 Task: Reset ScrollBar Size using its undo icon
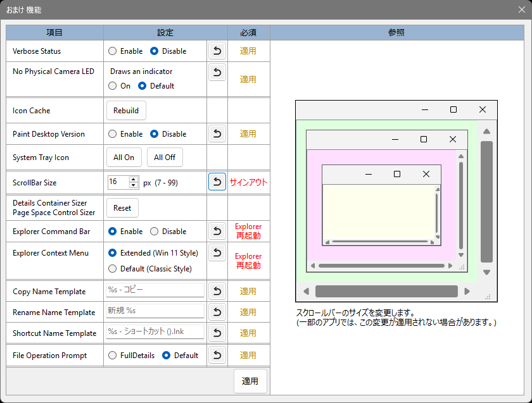217,182
